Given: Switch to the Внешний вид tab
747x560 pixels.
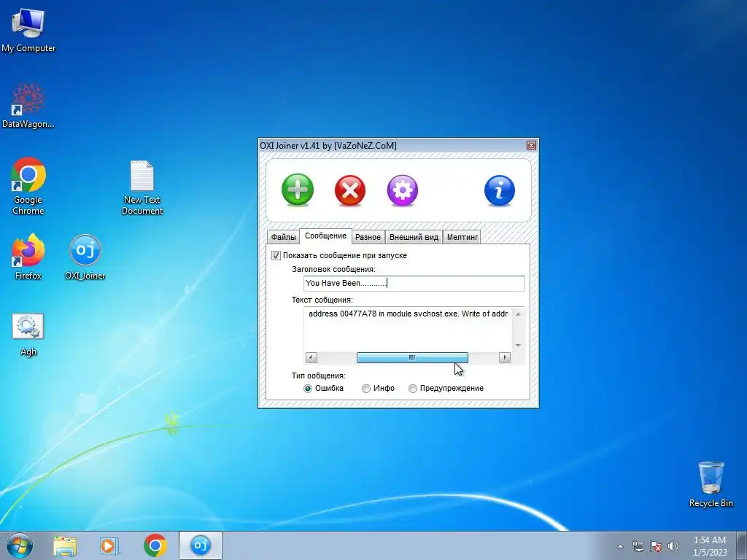Looking at the screenshot, I should pyautogui.click(x=414, y=237).
